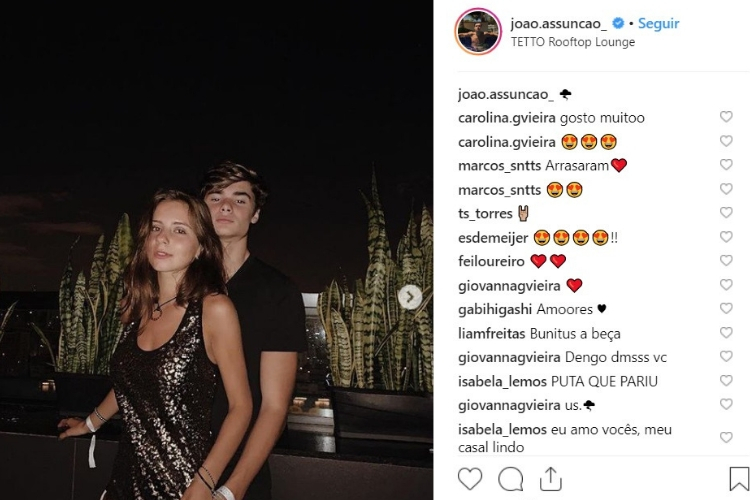The image size is (750, 500).
Task: Open the giovannagvieira profile from 'Dengo dmsss vc' comment
Action: click(509, 357)
